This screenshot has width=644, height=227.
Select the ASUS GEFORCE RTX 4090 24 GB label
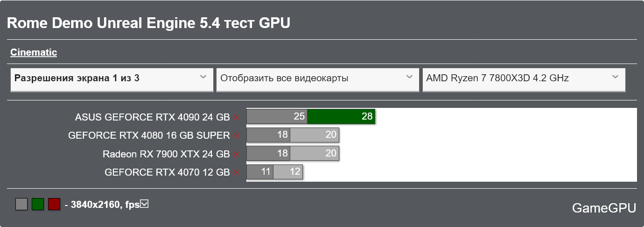[152, 117]
